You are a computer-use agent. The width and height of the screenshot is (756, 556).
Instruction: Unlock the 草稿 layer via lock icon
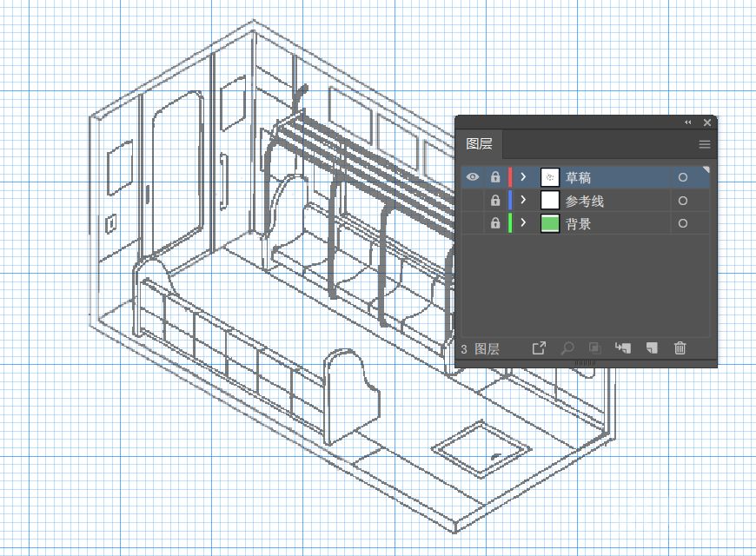pyautogui.click(x=495, y=177)
